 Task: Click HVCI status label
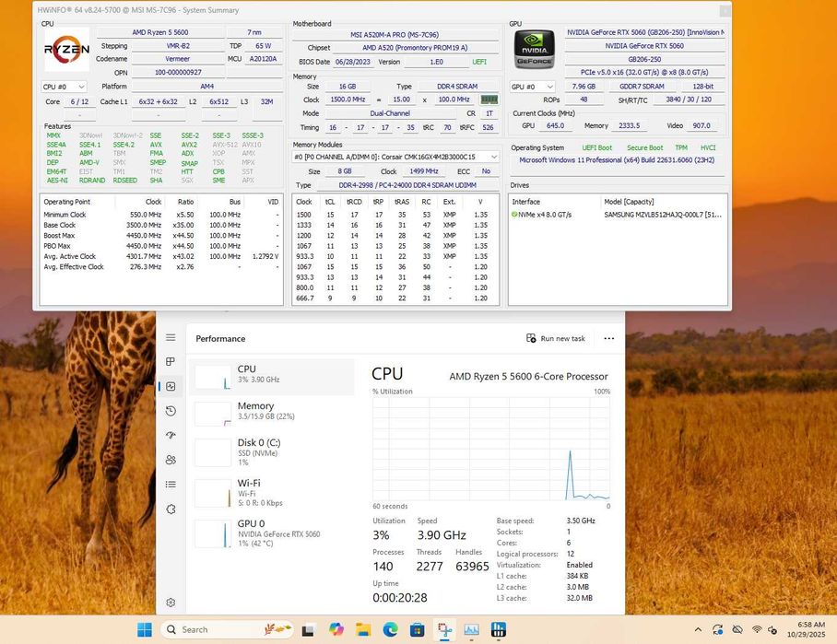point(708,147)
